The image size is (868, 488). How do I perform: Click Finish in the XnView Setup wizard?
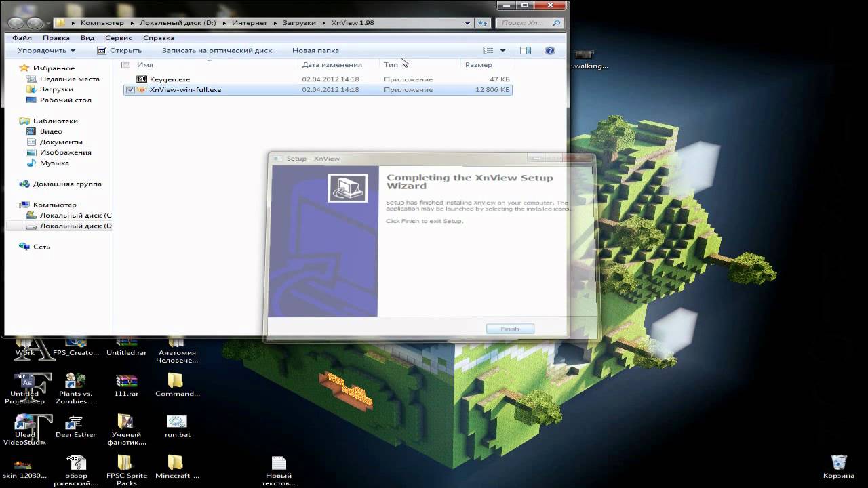click(x=510, y=329)
